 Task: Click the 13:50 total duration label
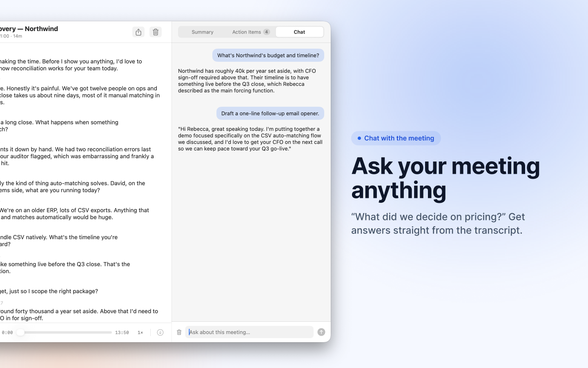tap(122, 332)
